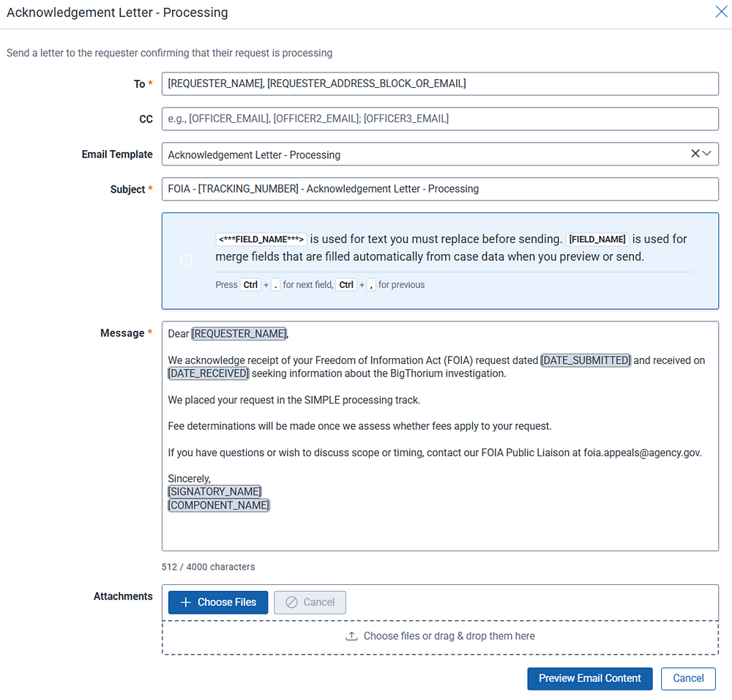Click the [FIELD_NAME] sample tag in hint
Screen dimensions: 732x700
pyautogui.click(x=597, y=239)
